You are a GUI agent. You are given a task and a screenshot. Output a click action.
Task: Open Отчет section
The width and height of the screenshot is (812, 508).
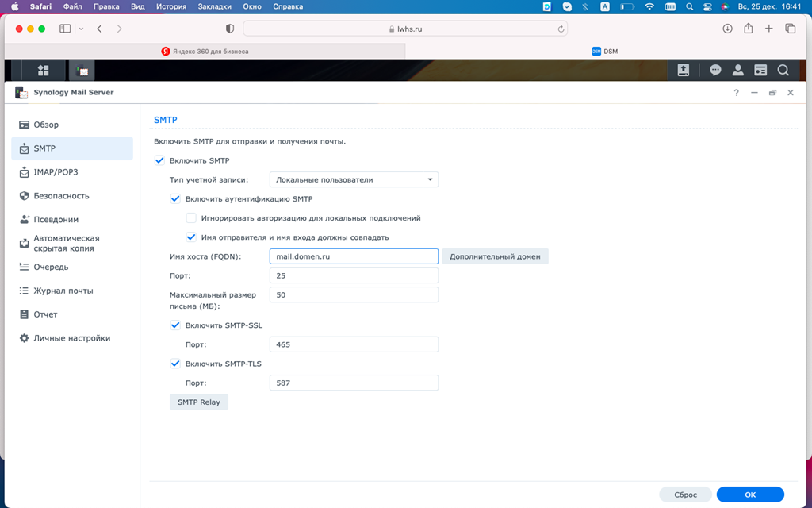[72, 314]
